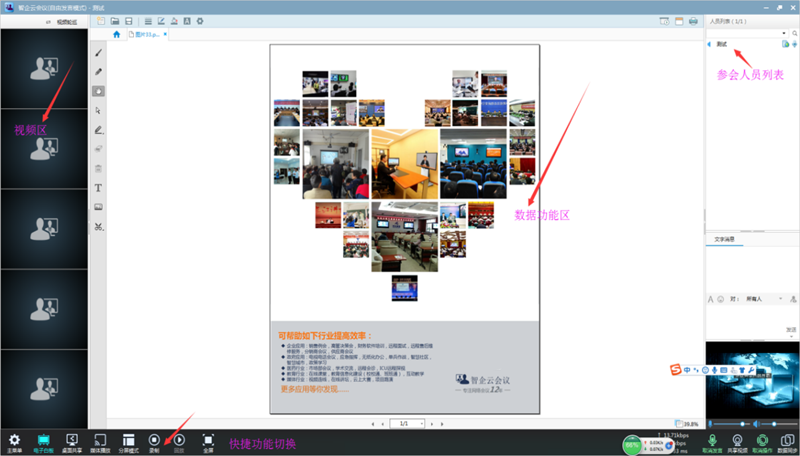Switch to the 文字消息 text message tab

coord(724,239)
